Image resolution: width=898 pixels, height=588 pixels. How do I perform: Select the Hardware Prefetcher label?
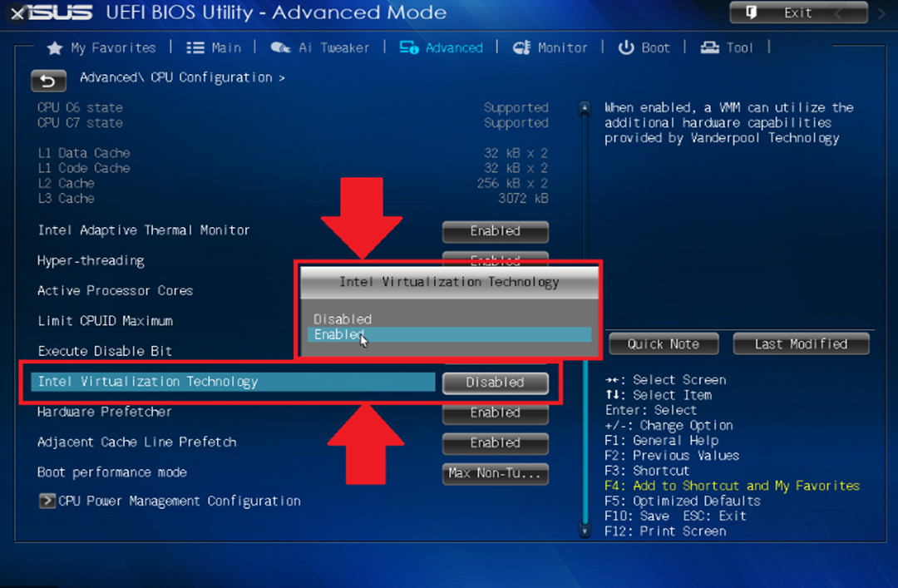coord(104,412)
